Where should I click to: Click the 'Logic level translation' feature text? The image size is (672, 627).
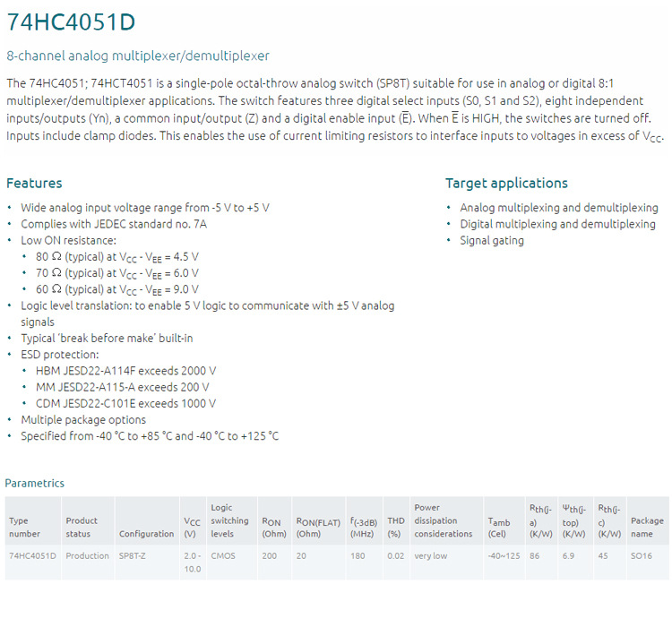(x=208, y=313)
